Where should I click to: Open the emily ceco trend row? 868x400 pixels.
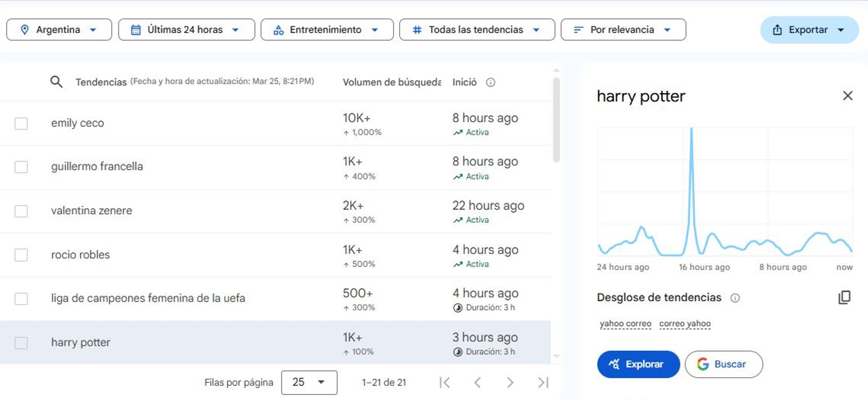(275, 123)
